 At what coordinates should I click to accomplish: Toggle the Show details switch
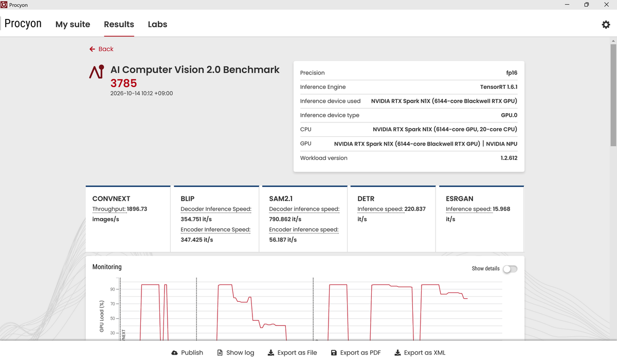pyautogui.click(x=510, y=269)
